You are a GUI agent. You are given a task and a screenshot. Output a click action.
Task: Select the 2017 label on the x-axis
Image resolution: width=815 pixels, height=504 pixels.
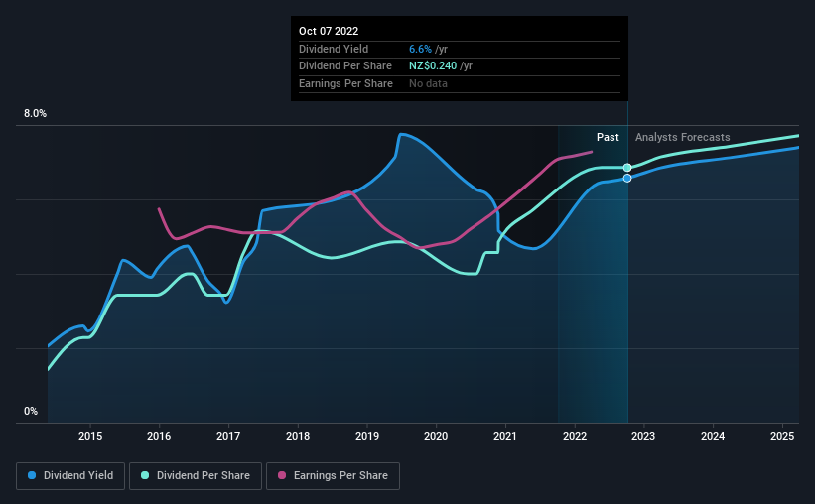click(228, 436)
